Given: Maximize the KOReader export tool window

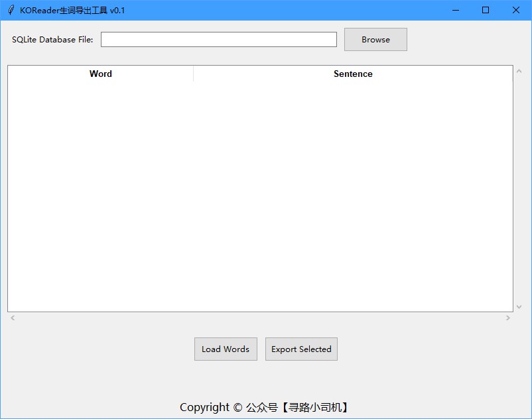Looking at the screenshot, I should (486, 10).
